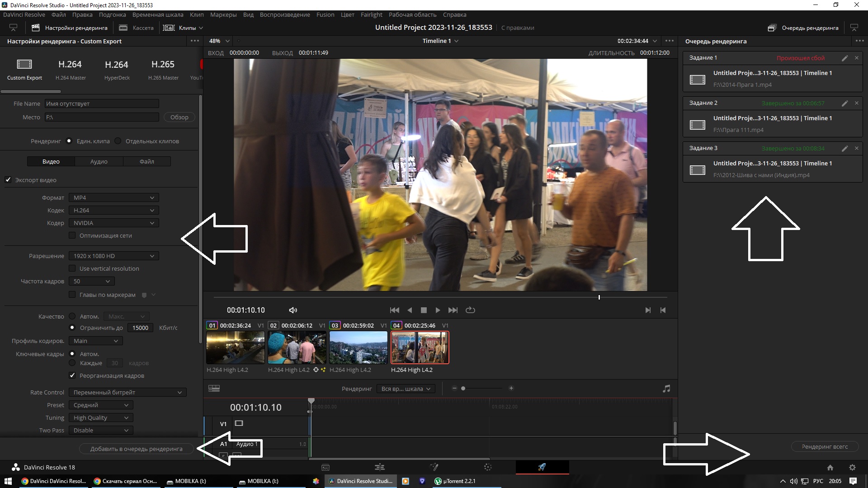Choose the H.265 Master preset
Viewport: 868px width, 488px height.
163,69
